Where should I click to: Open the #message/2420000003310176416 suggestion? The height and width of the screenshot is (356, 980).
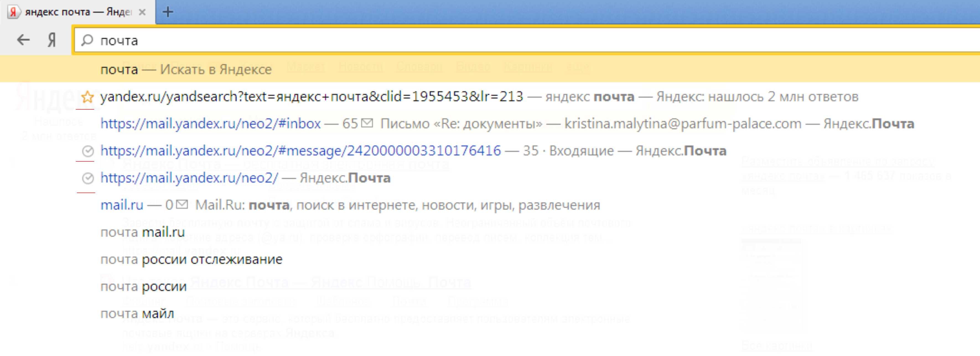pyautogui.click(x=490, y=151)
